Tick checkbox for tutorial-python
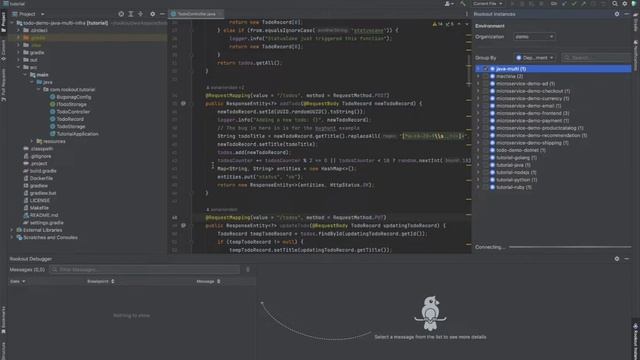This screenshot has width=640, height=360. 485,180
